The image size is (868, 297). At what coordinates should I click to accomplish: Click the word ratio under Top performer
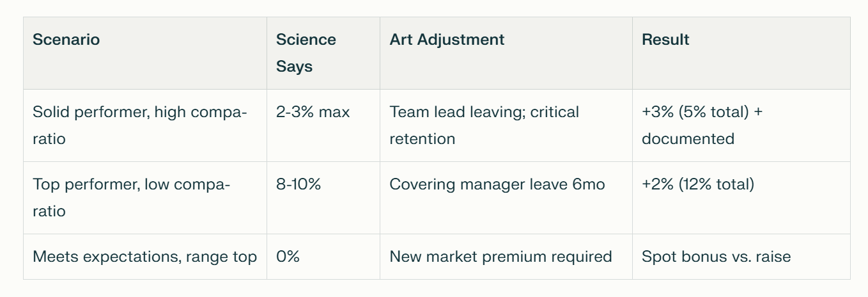[49, 211]
